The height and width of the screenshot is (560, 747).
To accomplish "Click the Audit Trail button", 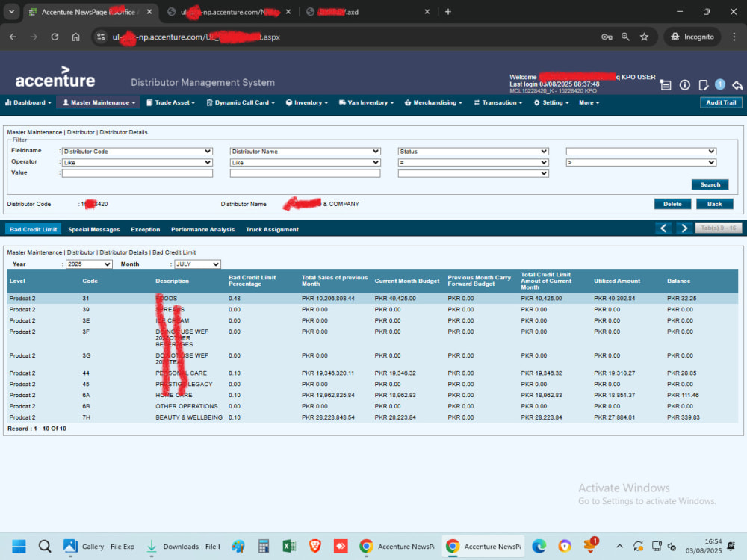I will click(x=721, y=102).
